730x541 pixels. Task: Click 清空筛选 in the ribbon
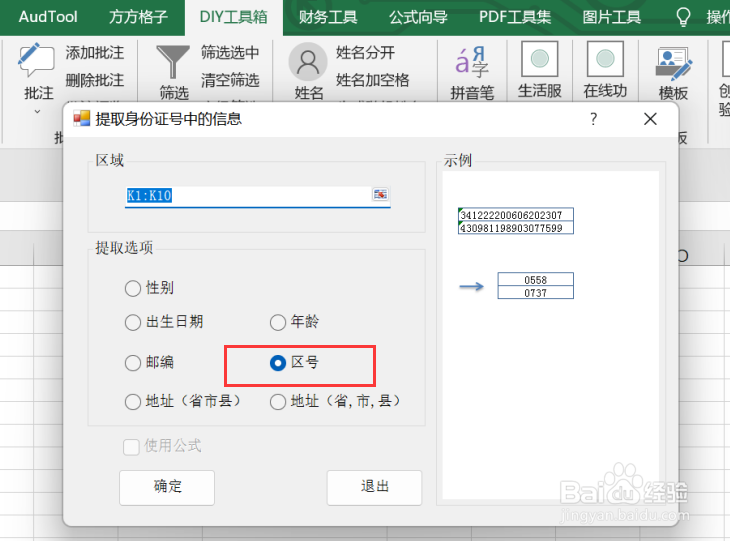tap(230, 80)
